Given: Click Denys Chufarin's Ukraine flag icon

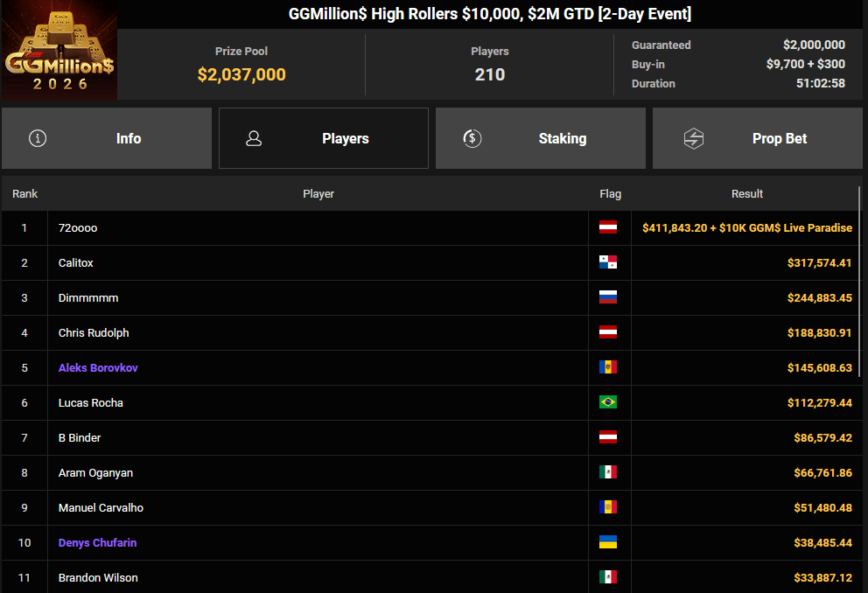Looking at the screenshot, I should [x=608, y=542].
